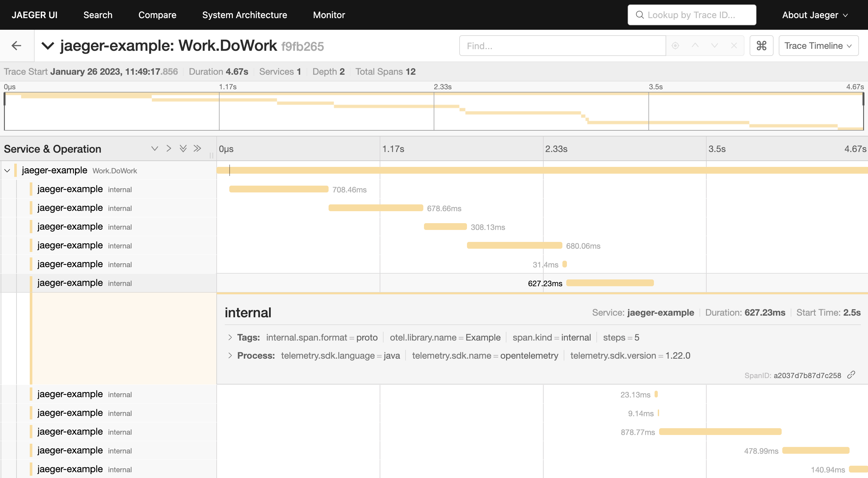
Task: Collapse the Work.DoWork root span
Action: tap(7, 170)
